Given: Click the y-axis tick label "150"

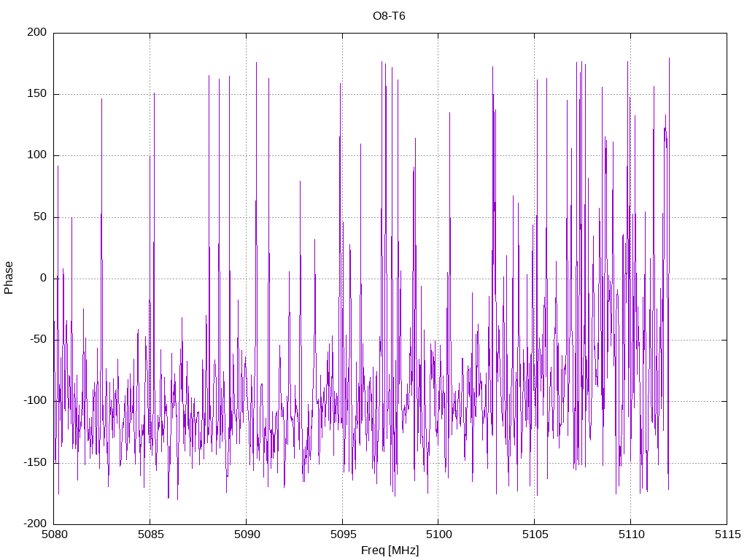Looking at the screenshot, I should coord(37,94).
